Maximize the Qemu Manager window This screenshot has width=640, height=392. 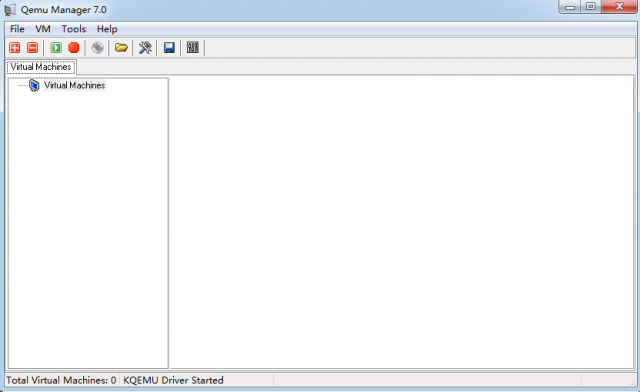(x=591, y=7)
